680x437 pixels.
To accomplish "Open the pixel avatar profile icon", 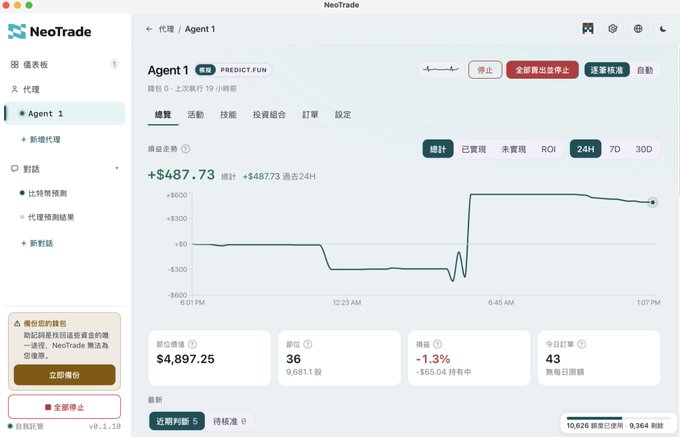I will pyautogui.click(x=588, y=29).
